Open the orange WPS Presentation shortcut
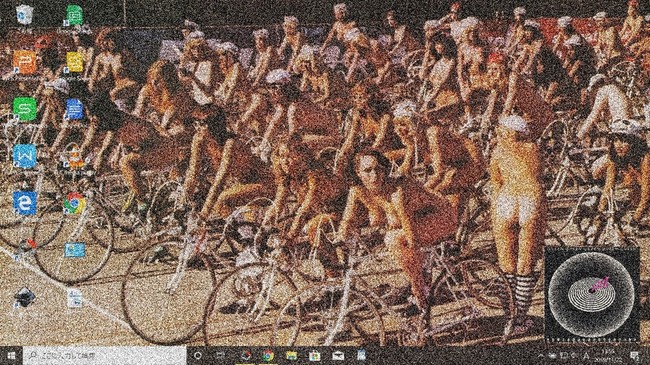 [x=24, y=61]
